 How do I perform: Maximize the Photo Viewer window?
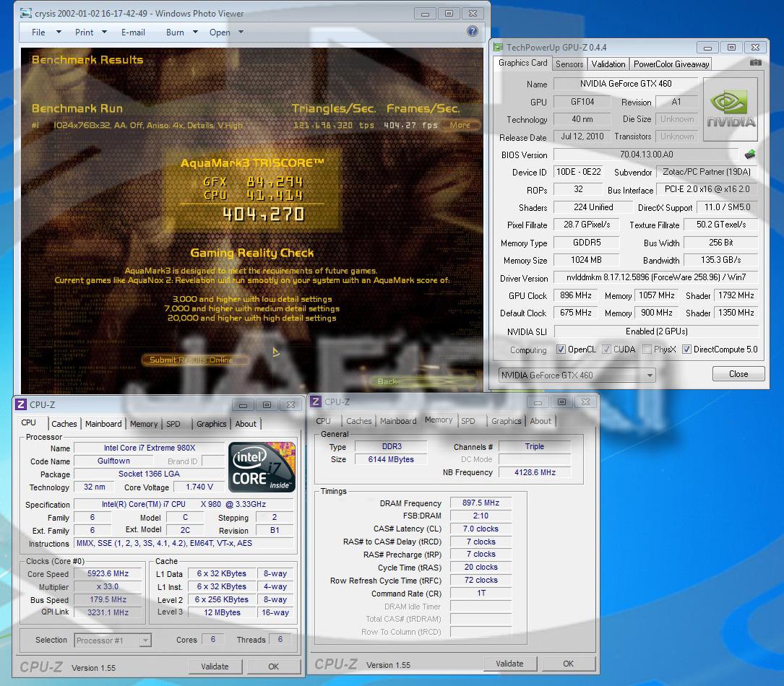[449, 14]
